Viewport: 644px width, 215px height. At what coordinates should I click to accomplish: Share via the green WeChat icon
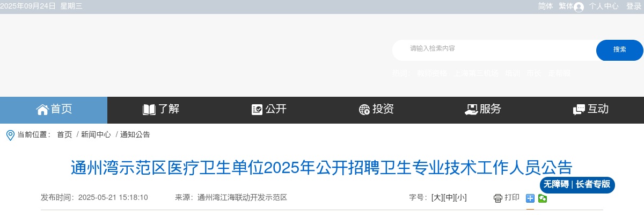543,198
